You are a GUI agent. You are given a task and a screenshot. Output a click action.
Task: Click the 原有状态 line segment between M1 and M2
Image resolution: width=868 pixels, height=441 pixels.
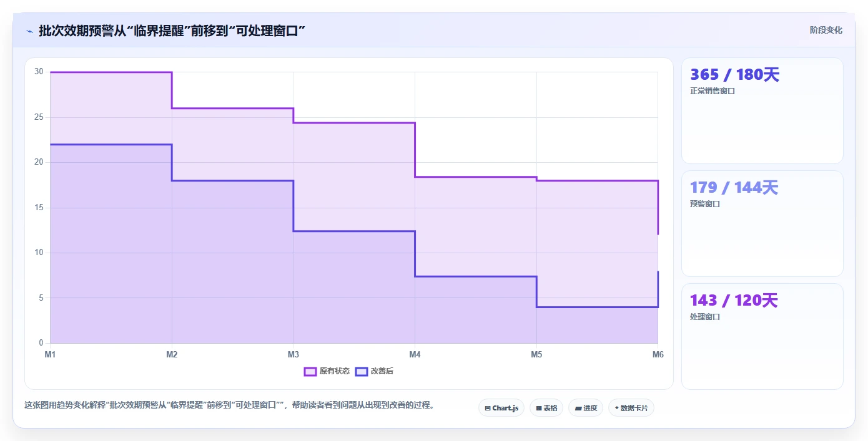pyautogui.click(x=111, y=72)
